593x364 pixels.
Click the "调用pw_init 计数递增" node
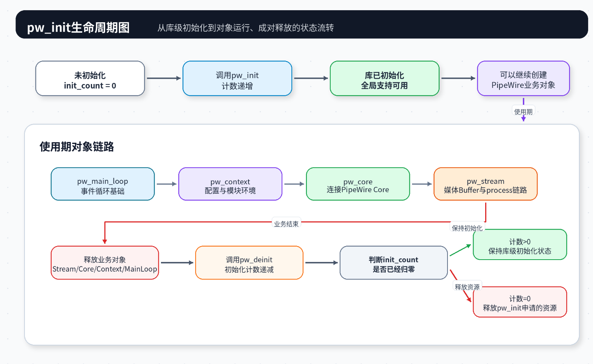point(237,78)
